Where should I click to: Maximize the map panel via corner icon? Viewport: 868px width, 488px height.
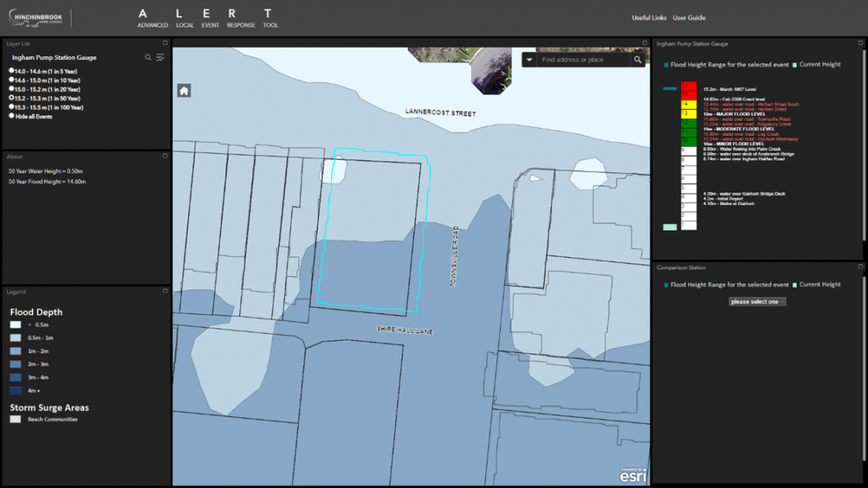tap(644, 43)
